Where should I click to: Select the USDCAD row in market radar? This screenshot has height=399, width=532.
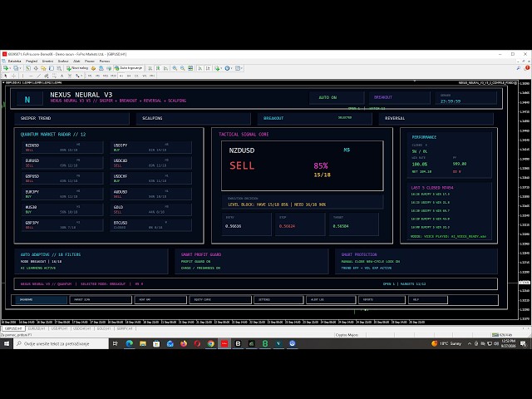coord(150,163)
